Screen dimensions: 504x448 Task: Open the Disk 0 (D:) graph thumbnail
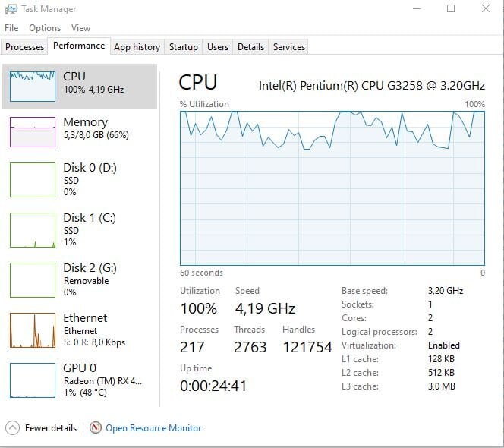(x=32, y=180)
